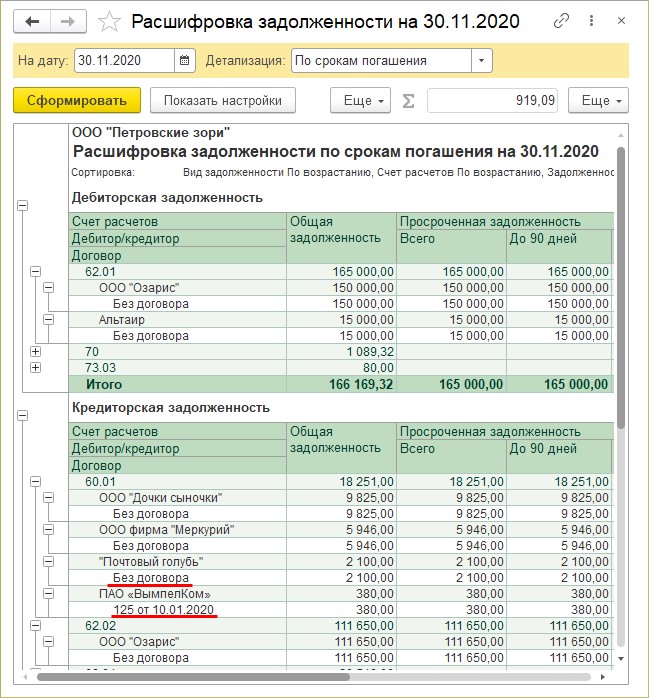Click the sigma sum icon
Viewport: 649px width, 698px height.
point(408,101)
